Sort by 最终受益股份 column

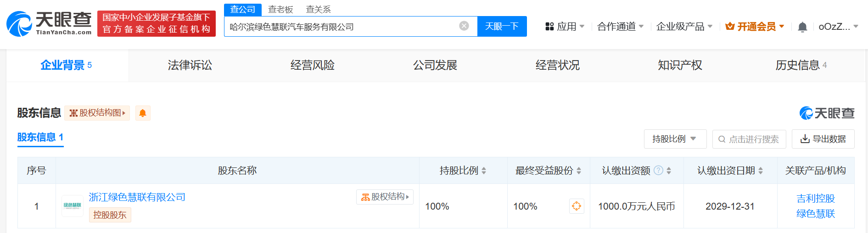[548, 171]
